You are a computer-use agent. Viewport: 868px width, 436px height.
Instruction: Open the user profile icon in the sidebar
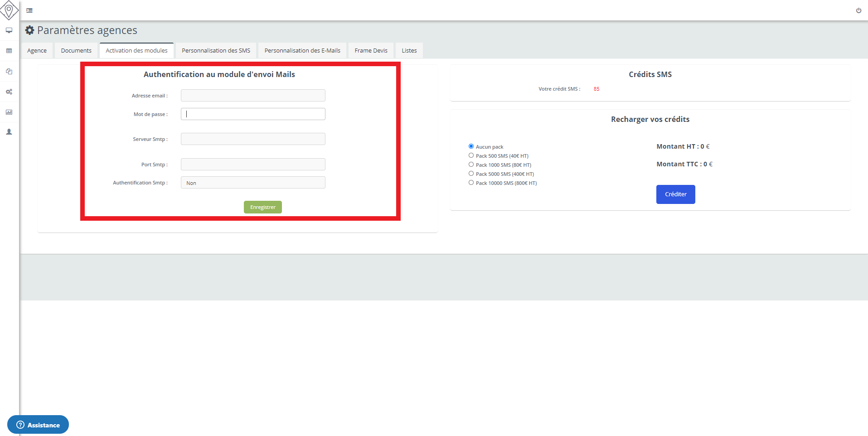coord(9,132)
